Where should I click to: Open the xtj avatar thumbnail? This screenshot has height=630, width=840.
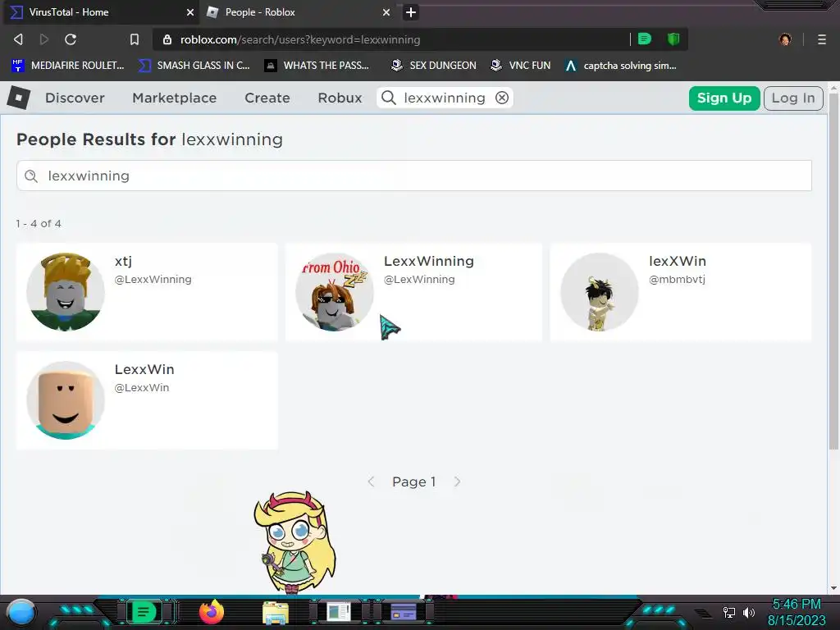tap(66, 292)
